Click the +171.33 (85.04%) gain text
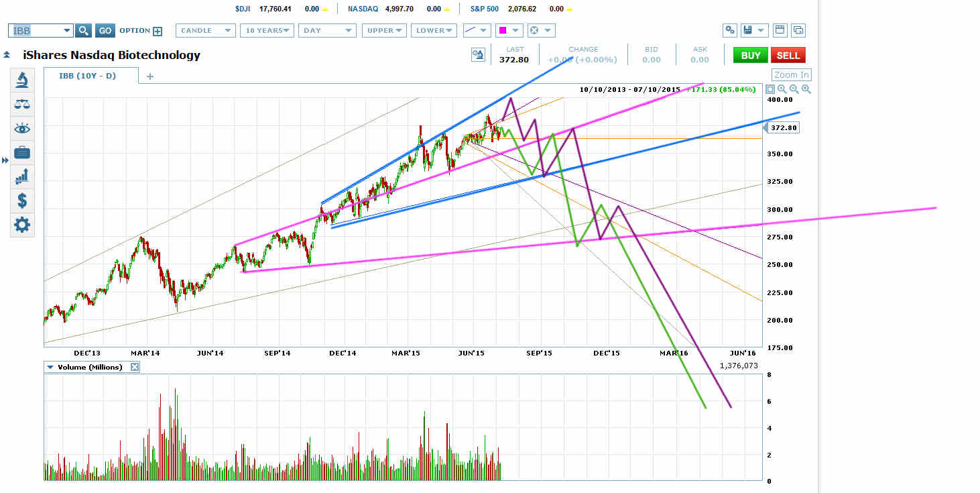The image size is (980, 493). (723, 89)
